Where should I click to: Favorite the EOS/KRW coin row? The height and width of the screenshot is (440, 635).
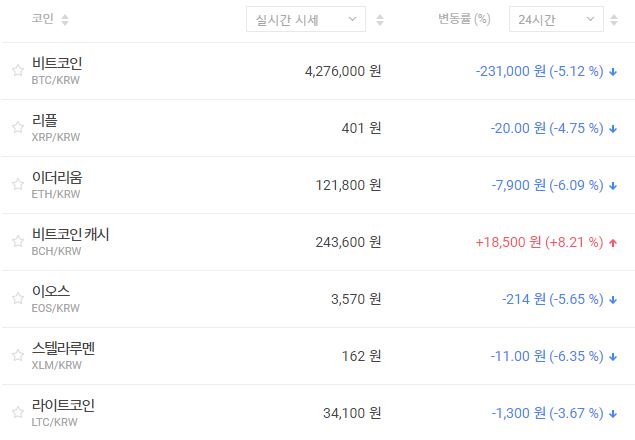pos(17,299)
